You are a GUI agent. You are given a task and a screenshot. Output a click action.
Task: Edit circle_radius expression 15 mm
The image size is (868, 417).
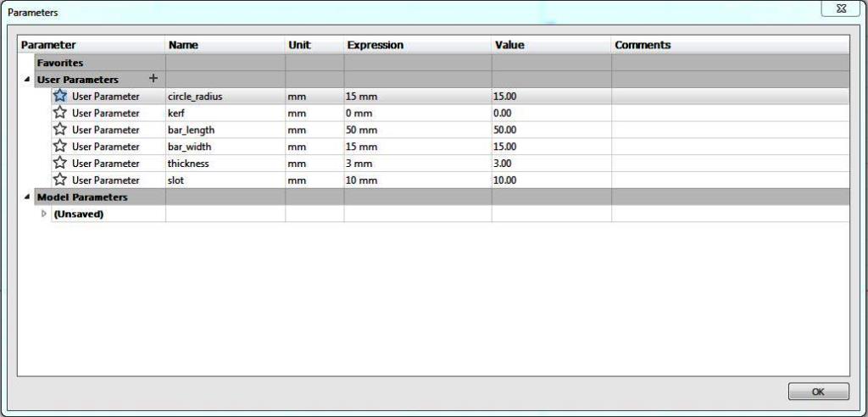point(417,97)
